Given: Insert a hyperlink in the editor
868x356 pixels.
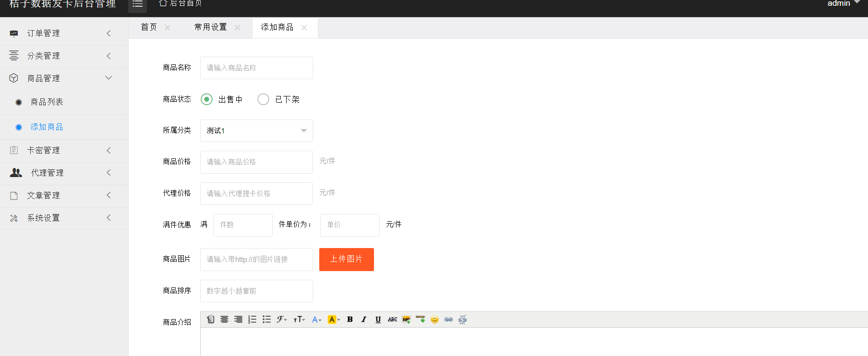Looking at the screenshot, I should click(448, 320).
